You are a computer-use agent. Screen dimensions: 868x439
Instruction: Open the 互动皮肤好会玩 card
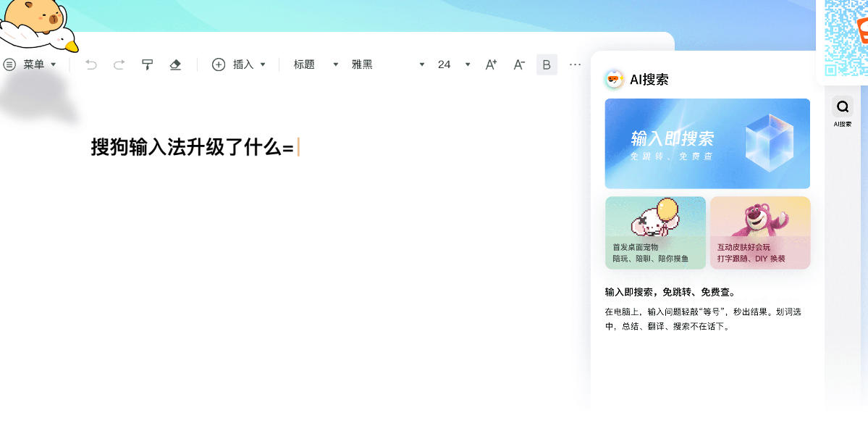tap(759, 233)
